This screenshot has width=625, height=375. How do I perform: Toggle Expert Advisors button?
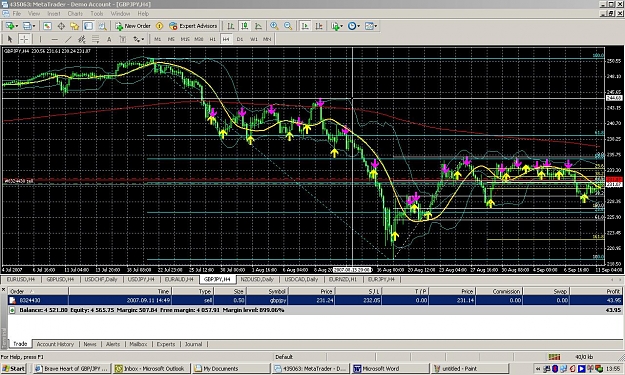coord(193,26)
